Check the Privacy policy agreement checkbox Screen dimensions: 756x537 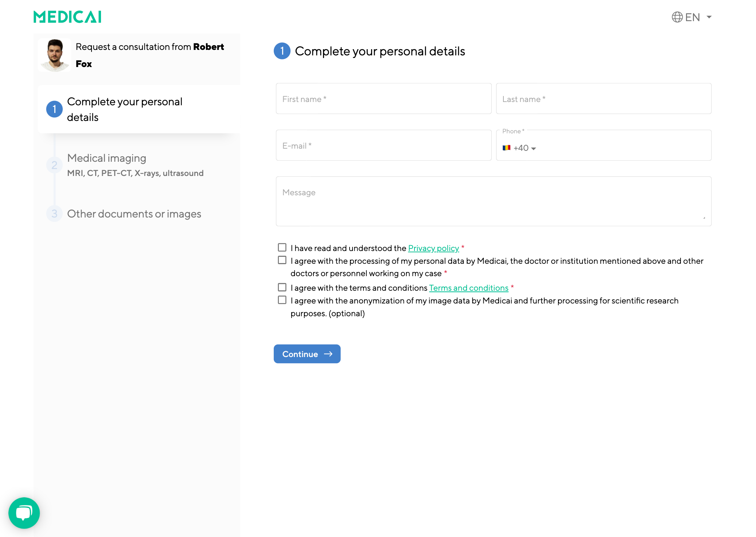282,247
